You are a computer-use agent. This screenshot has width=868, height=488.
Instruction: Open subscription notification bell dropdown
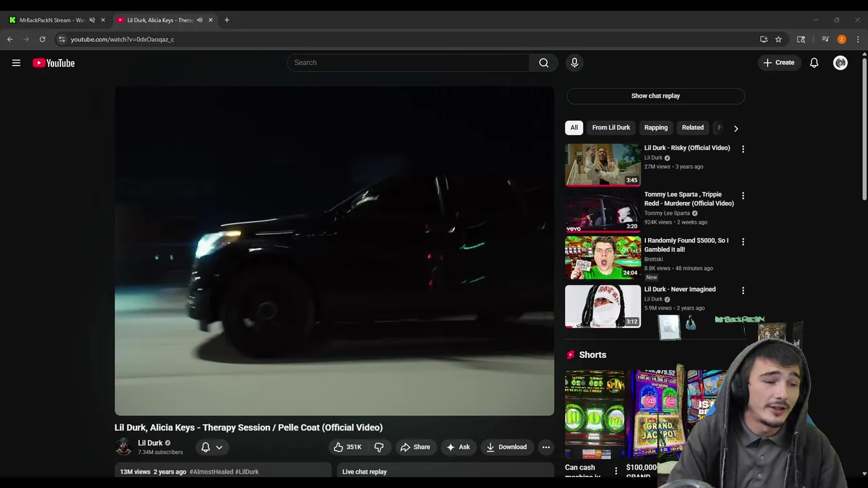click(212, 447)
